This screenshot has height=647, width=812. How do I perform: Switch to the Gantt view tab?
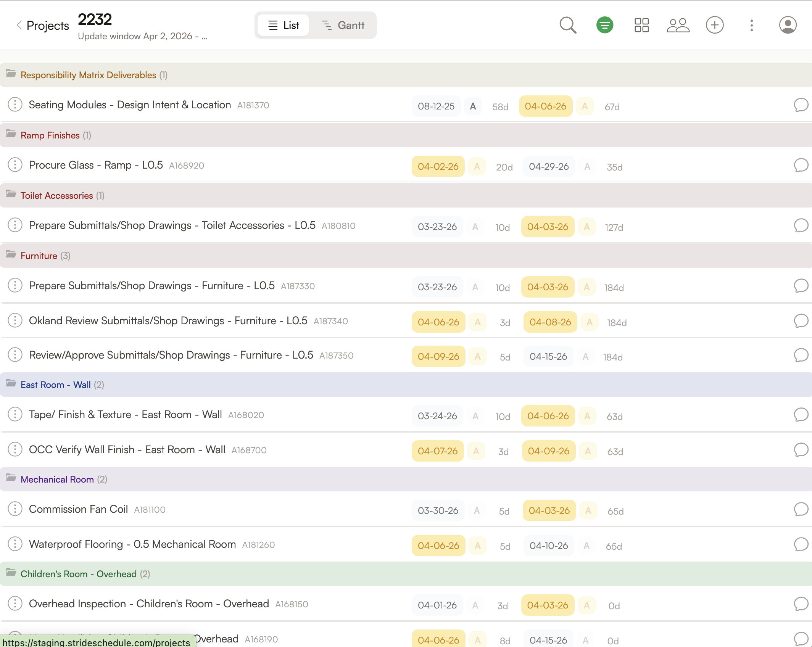pyautogui.click(x=343, y=26)
